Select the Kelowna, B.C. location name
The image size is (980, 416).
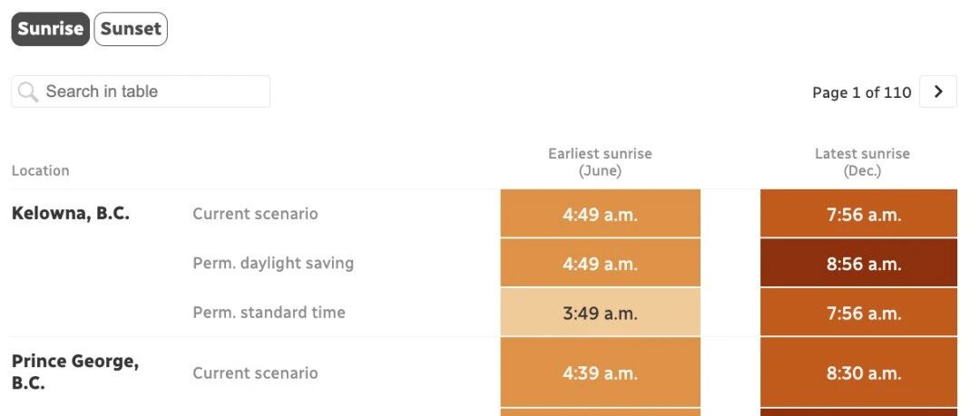click(71, 214)
